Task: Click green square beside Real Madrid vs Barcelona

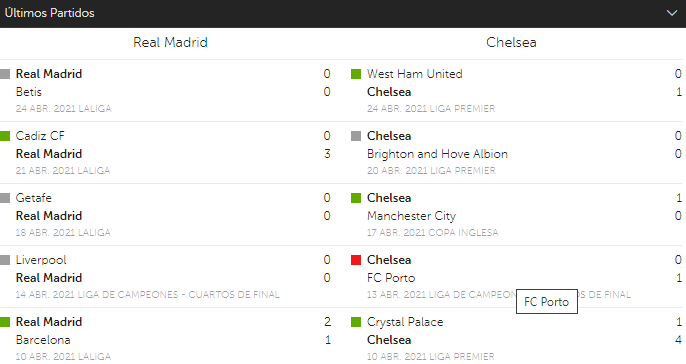Action: tap(5, 322)
